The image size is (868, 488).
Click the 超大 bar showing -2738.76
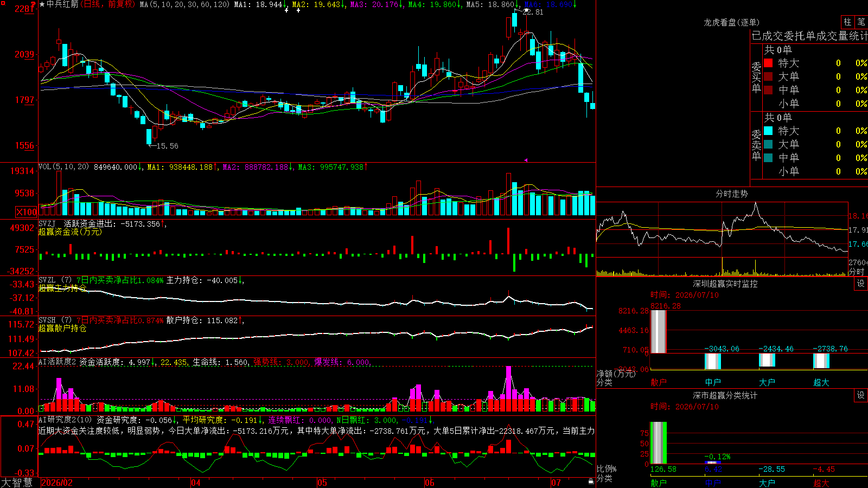tap(821, 361)
